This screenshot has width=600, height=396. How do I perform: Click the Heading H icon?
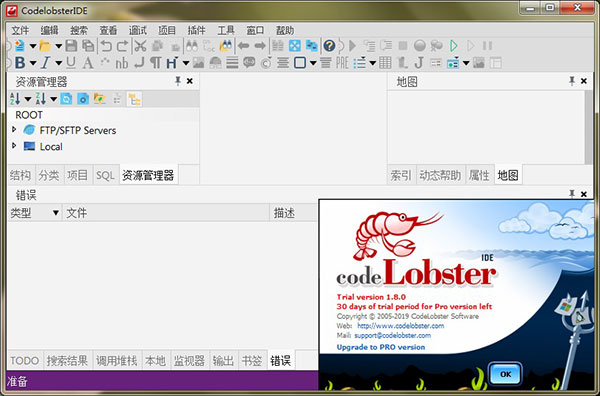pos(172,63)
